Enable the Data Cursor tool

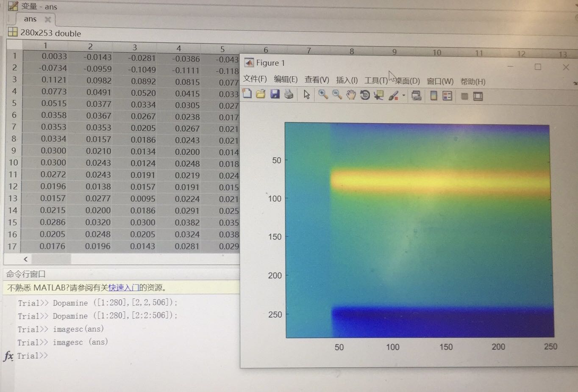(x=378, y=95)
